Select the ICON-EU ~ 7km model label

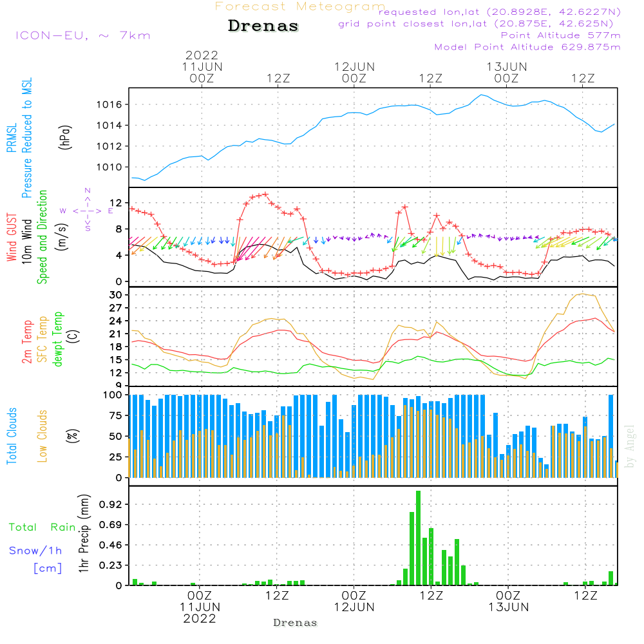[82, 35]
